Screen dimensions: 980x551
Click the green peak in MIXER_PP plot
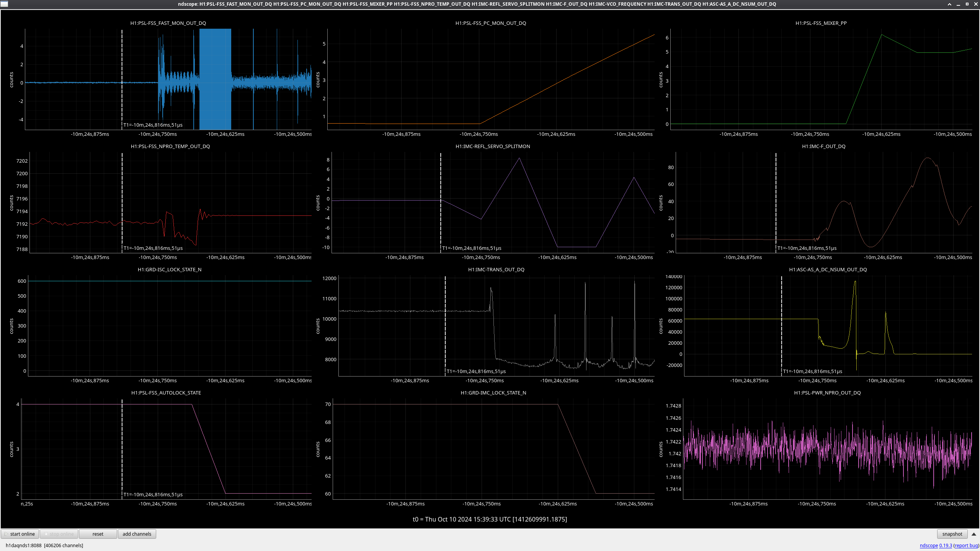pyautogui.click(x=882, y=35)
